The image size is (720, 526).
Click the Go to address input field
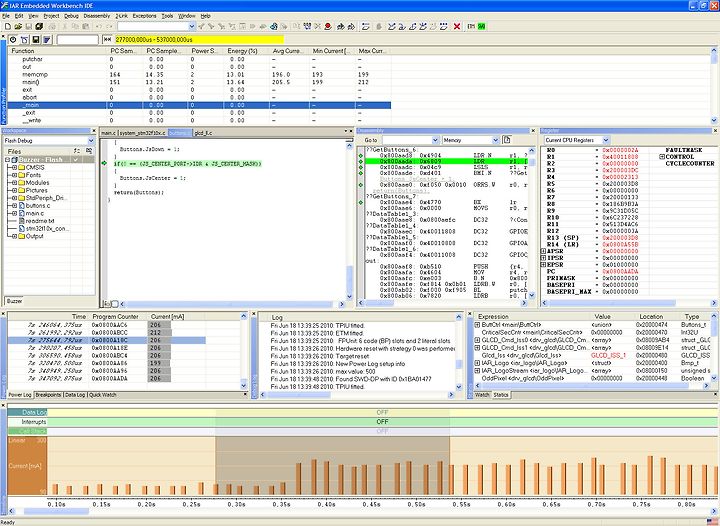coord(407,140)
